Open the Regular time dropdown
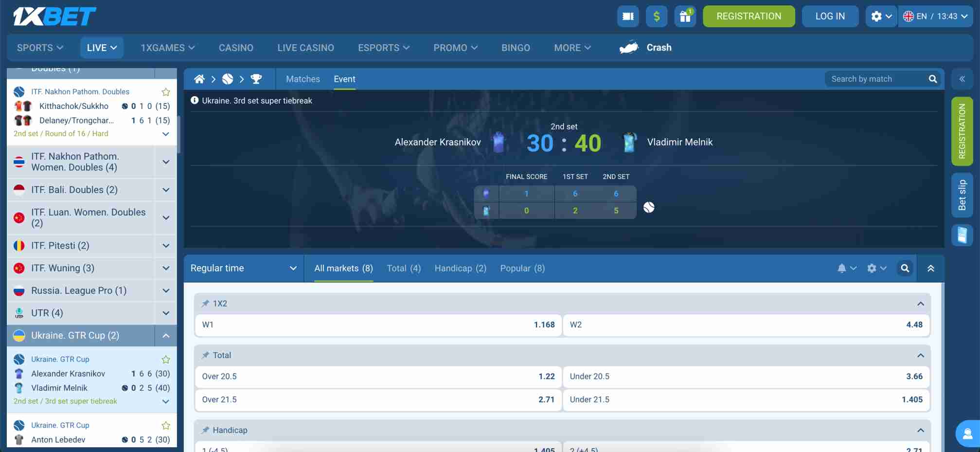980x452 pixels. coord(244,268)
